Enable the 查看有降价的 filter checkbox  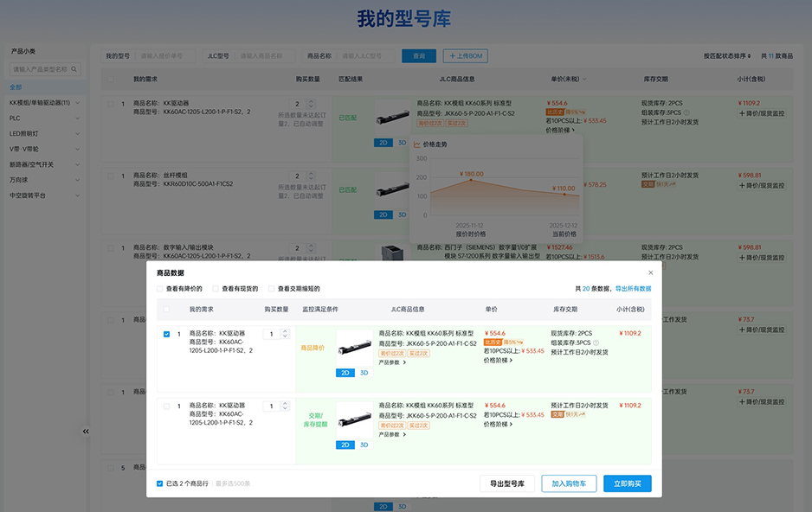pos(160,289)
